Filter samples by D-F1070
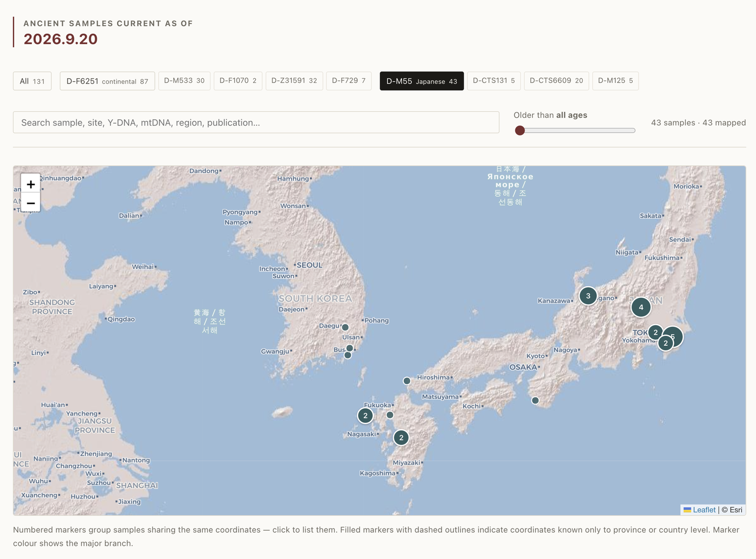Viewport: 756px width, 559px height. [238, 81]
